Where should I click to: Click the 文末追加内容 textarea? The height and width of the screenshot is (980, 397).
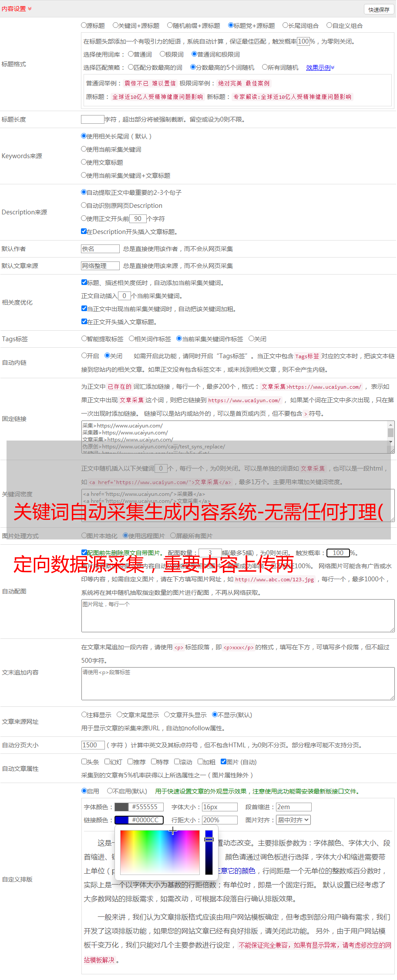pos(238,684)
